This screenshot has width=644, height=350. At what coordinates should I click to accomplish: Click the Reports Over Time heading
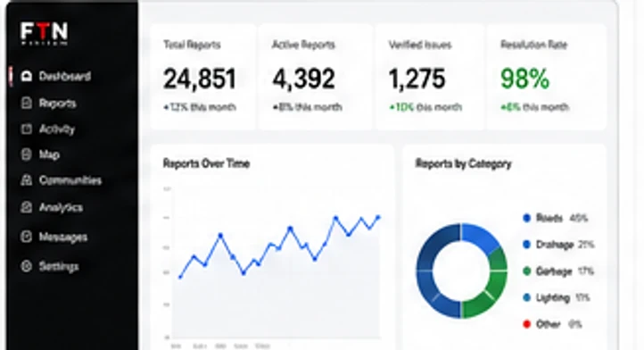coord(206,163)
